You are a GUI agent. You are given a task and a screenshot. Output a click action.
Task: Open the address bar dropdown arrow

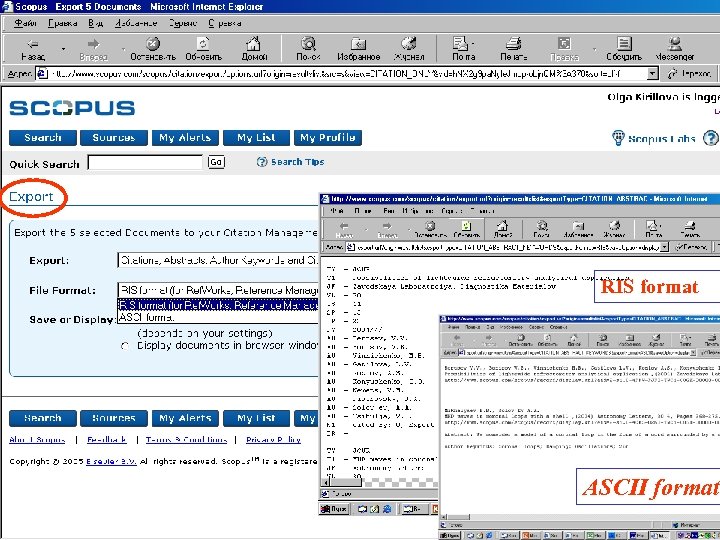(x=652, y=73)
